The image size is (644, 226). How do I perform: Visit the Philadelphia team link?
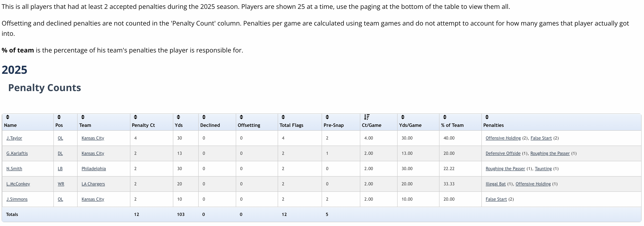pos(94,169)
